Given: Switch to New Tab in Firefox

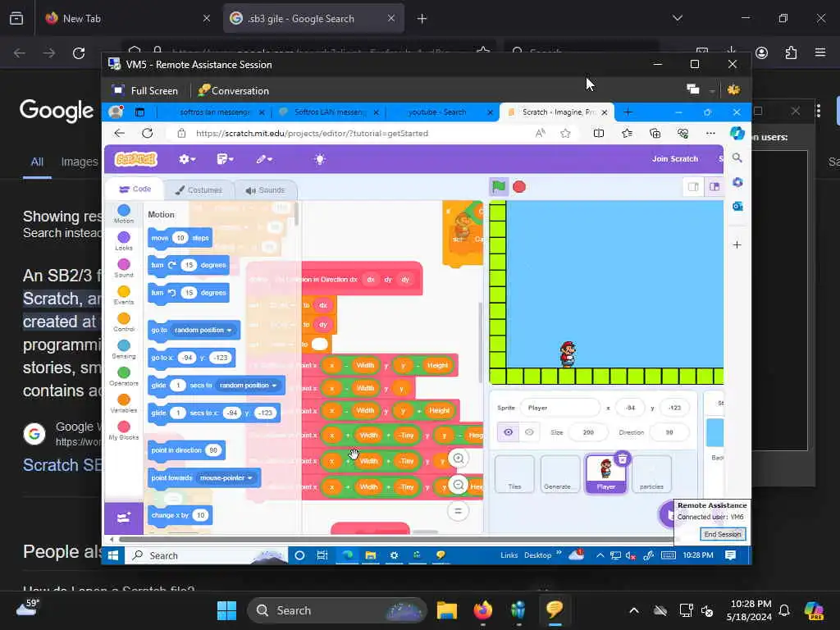Looking at the screenshot, I should [127, 19].
